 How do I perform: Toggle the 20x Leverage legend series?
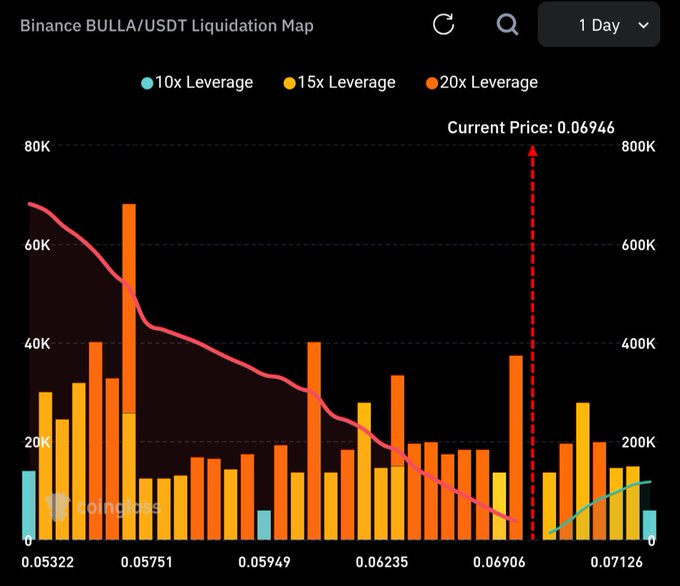(x=482, y=82)
